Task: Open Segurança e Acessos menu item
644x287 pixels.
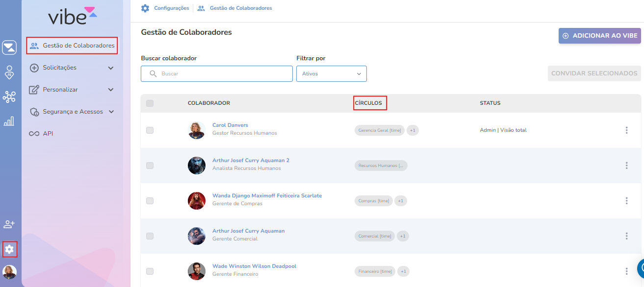Action: click(x=73, y=112)
